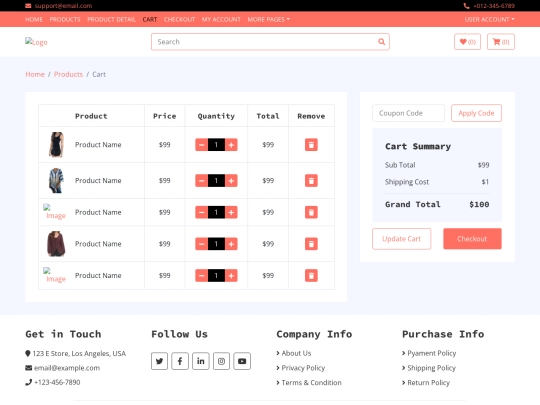
Task: Decrease quantity of the fourth product
Action: coord(201,244)
